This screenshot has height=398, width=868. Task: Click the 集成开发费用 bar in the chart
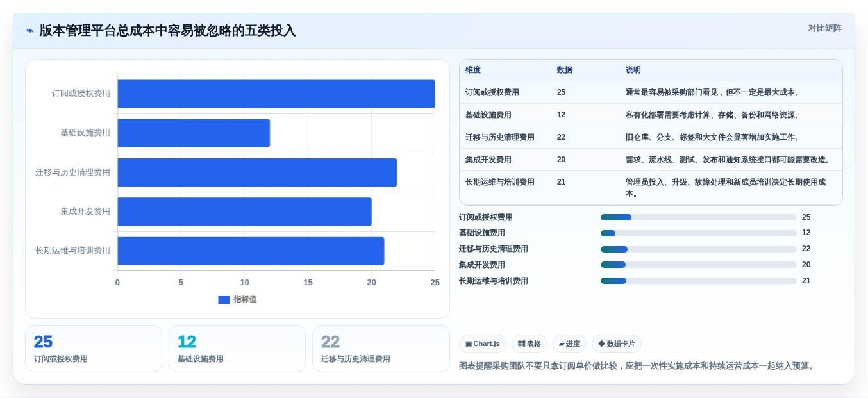pos(244,211)
